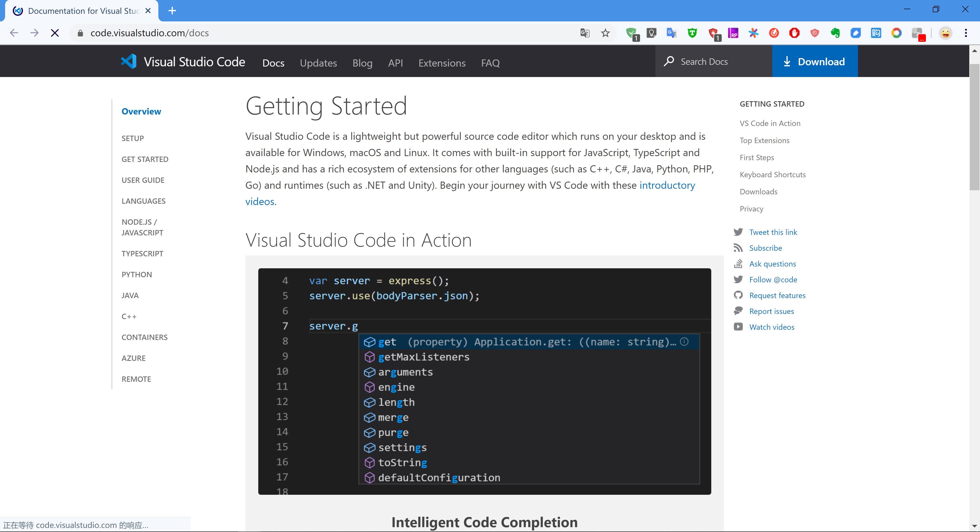Jump to Privacy section
Viewport: 980px width, 532px height.
pyautogui.click(x=751, y=209)
